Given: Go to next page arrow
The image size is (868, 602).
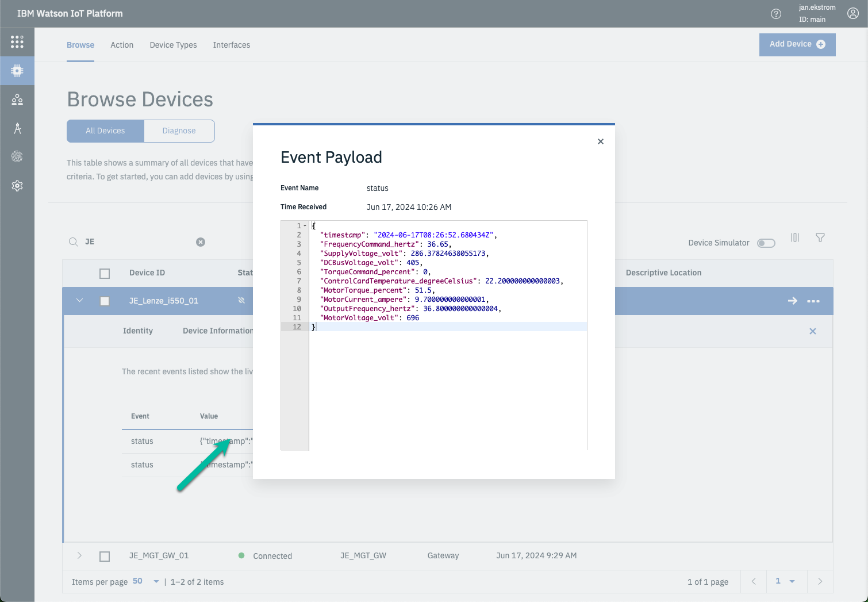Looking at the screenshot, I should point(820,581).
